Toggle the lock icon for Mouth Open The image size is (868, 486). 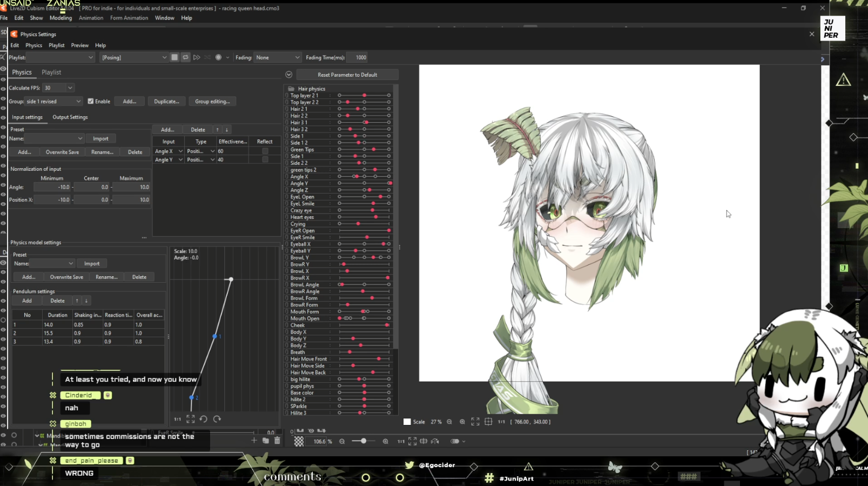tap(287, 318)
